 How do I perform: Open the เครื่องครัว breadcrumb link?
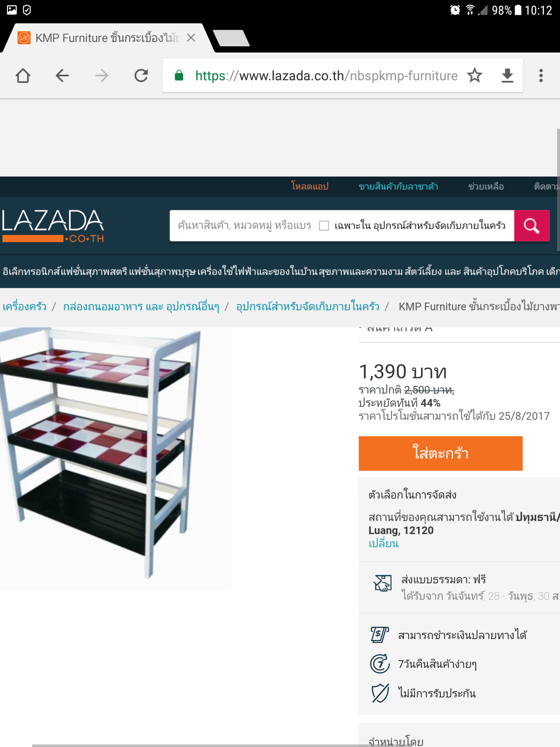(25, 306)
